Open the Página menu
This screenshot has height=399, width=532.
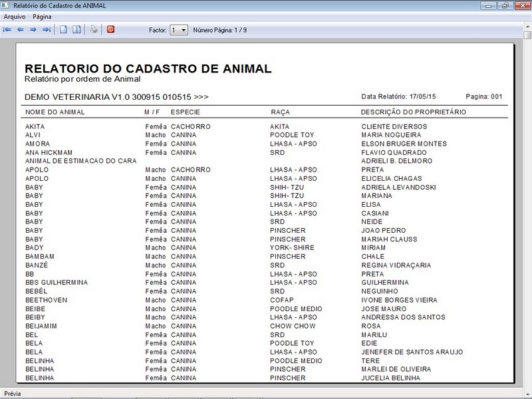[x=42, y=17]
